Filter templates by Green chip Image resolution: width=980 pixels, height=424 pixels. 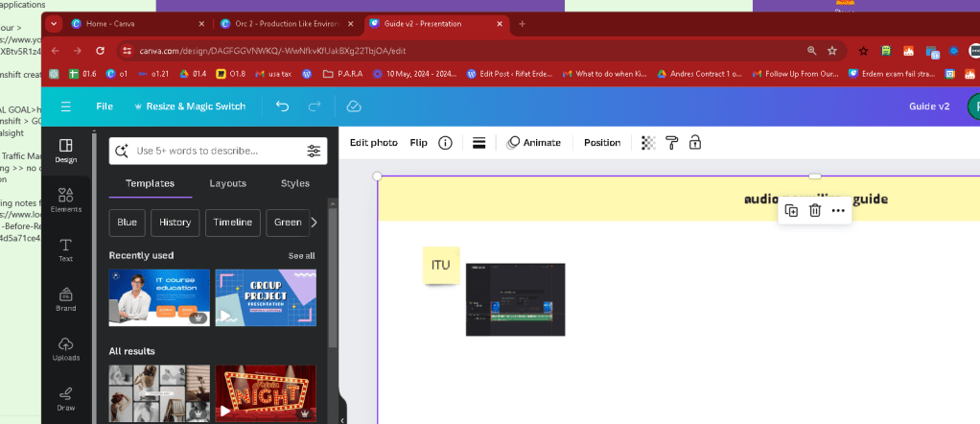[x=288, y=223]
